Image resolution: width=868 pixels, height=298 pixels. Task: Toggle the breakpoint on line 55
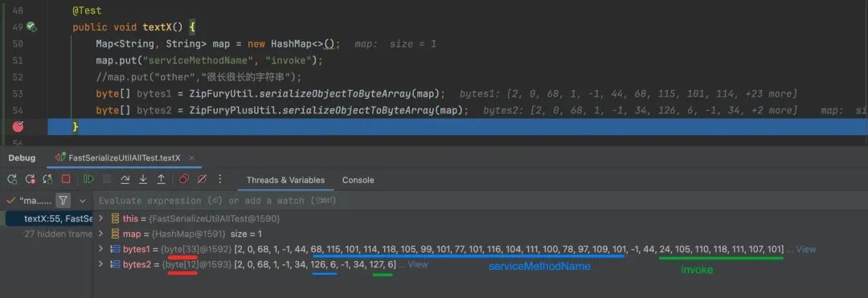tap(18, 127)
